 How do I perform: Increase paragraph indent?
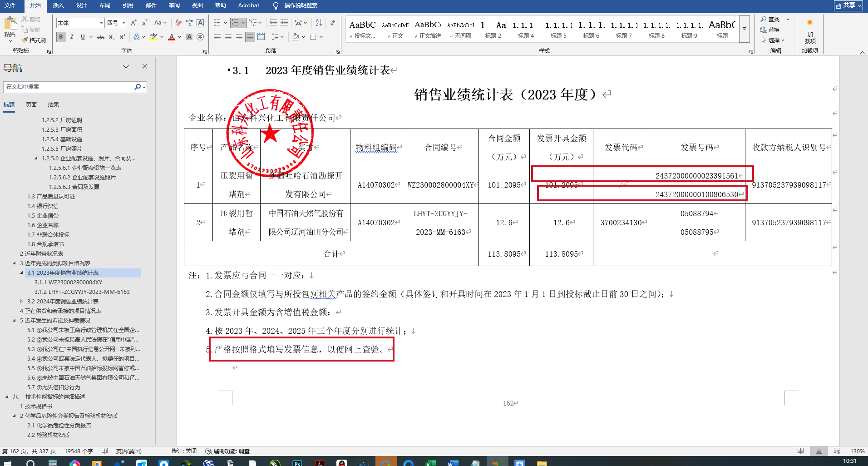point(284,23)
